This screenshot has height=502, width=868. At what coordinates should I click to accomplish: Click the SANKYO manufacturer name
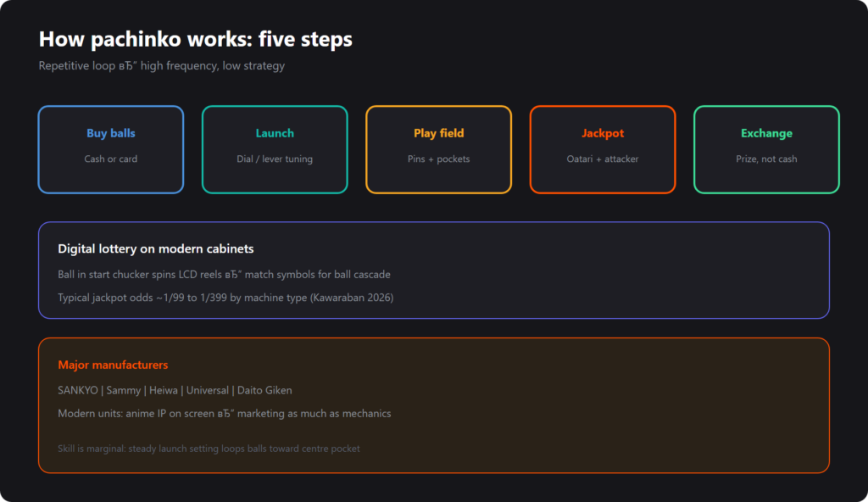[x=77, y=390]
